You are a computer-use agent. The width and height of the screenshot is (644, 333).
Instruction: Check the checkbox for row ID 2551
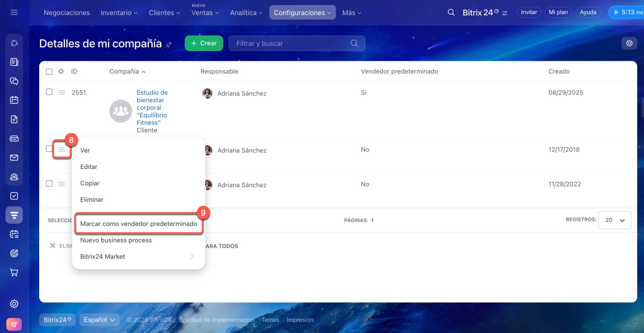[49, 92]
